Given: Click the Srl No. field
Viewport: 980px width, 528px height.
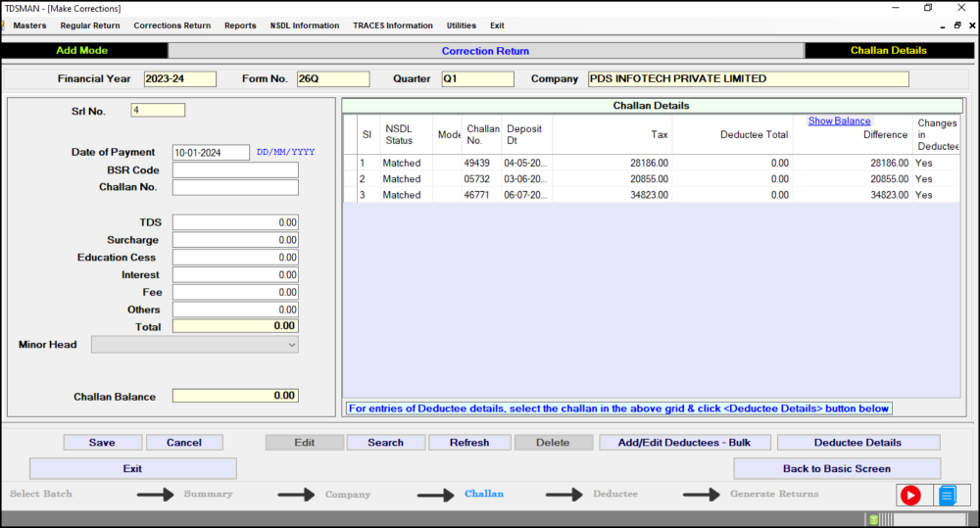Looking at the screenshot, I should tap(158, 110).
